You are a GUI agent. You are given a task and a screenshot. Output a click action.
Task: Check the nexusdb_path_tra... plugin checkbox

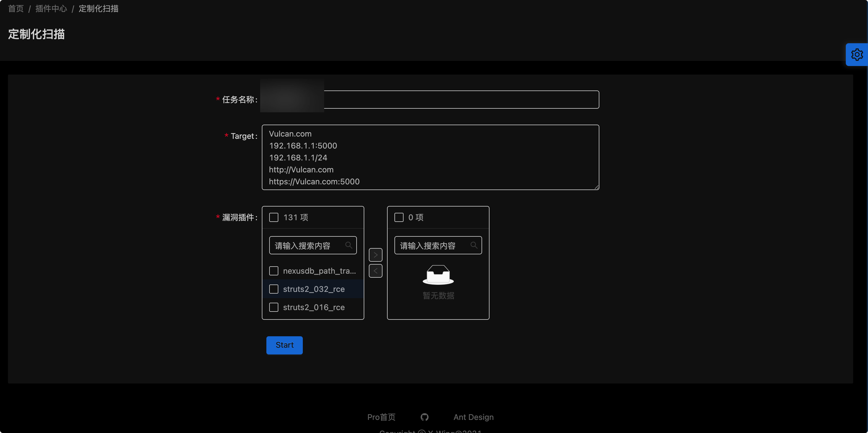coord(273,271)
